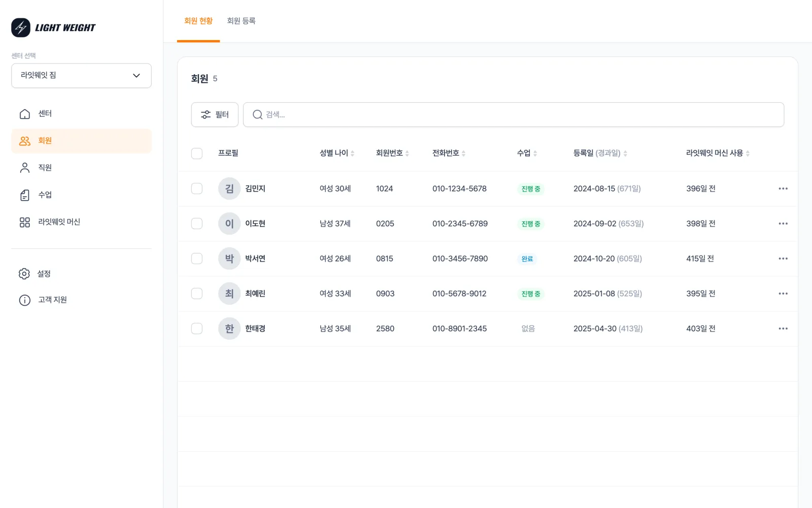Click 여성 26세 cell
Viewport: 812px width, 508px height.
pos(335,259)
